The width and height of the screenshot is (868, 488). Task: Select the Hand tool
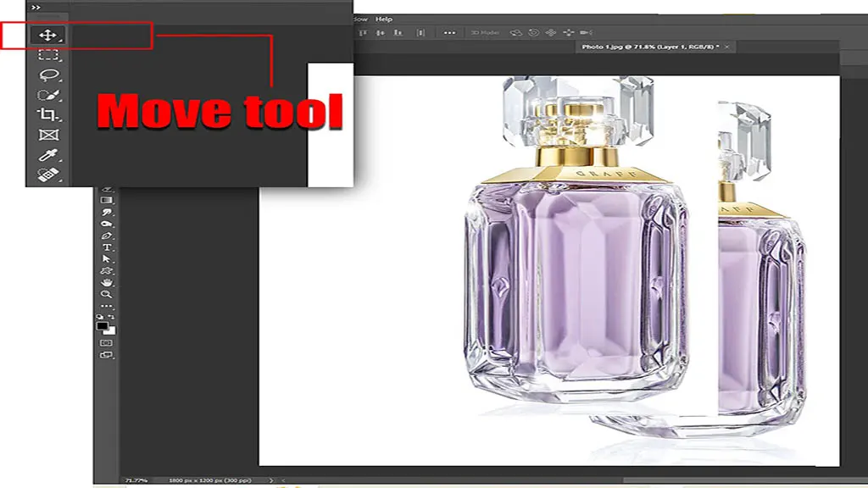click(x=106, y=282)
